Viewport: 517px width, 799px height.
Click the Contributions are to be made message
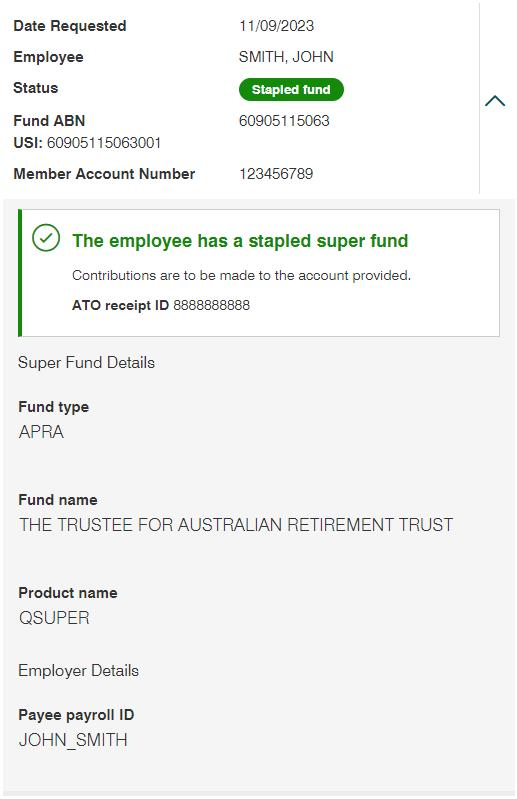[241, 276]
